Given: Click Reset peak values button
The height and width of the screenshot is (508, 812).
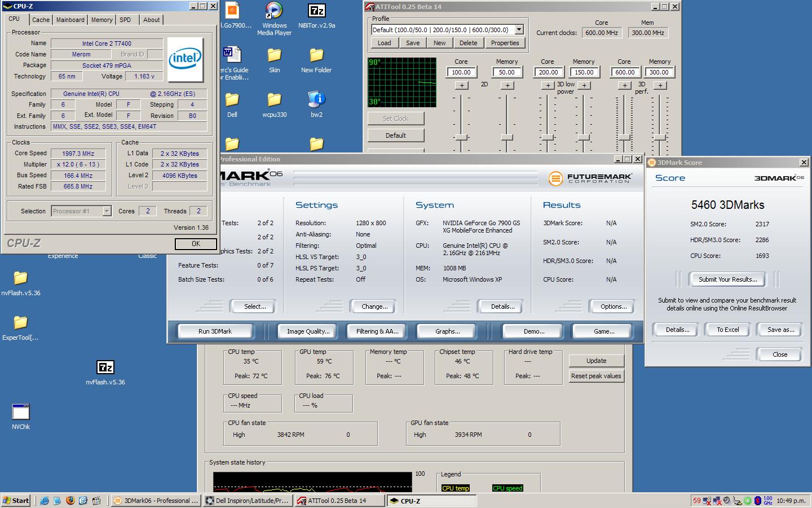Looking at the screenshot, I should (596, 376).
